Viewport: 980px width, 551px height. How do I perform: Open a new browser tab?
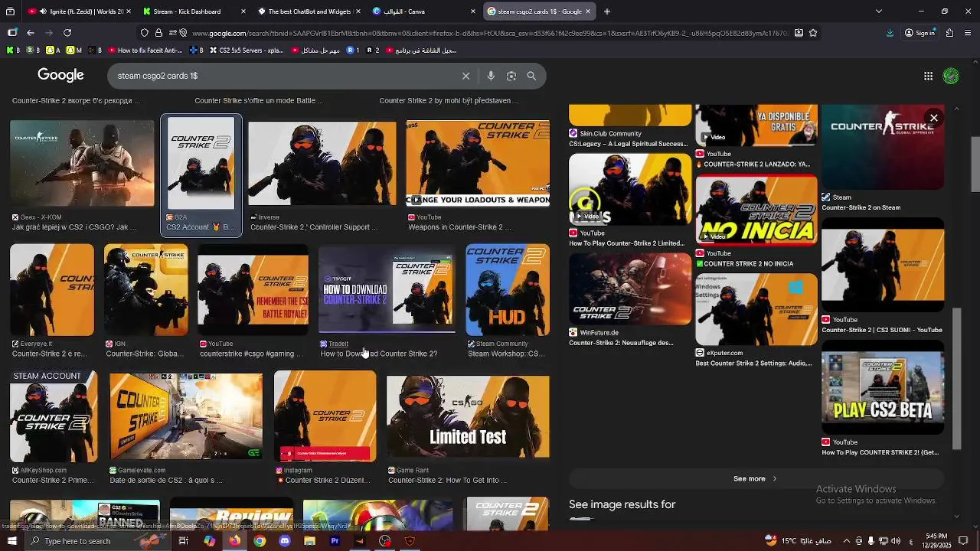[607, 11]
